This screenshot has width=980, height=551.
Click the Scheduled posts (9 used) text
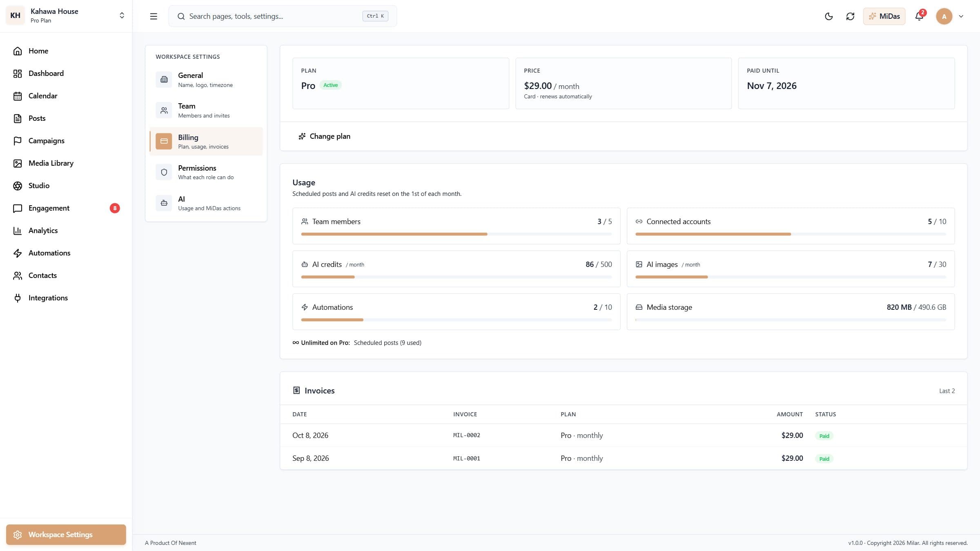point(387,343)
